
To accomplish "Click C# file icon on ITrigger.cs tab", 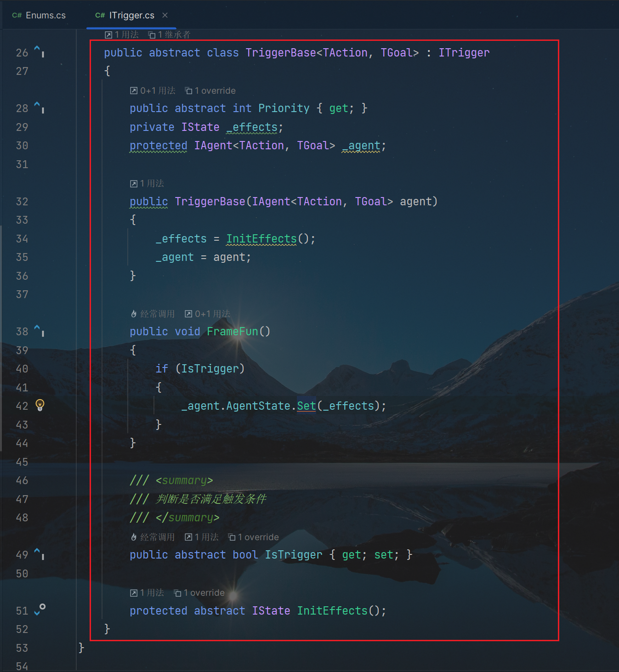I will [x=100, y=15].
